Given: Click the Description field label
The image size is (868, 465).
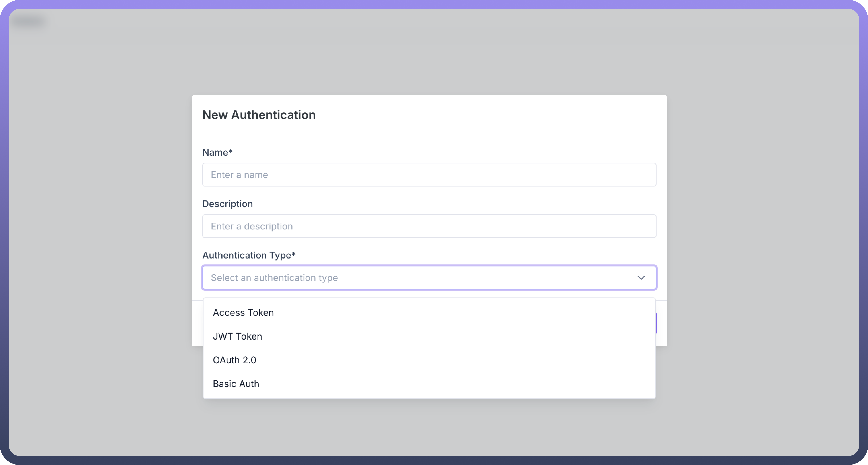Looking at the screenshot, I should tap(227, 204).
